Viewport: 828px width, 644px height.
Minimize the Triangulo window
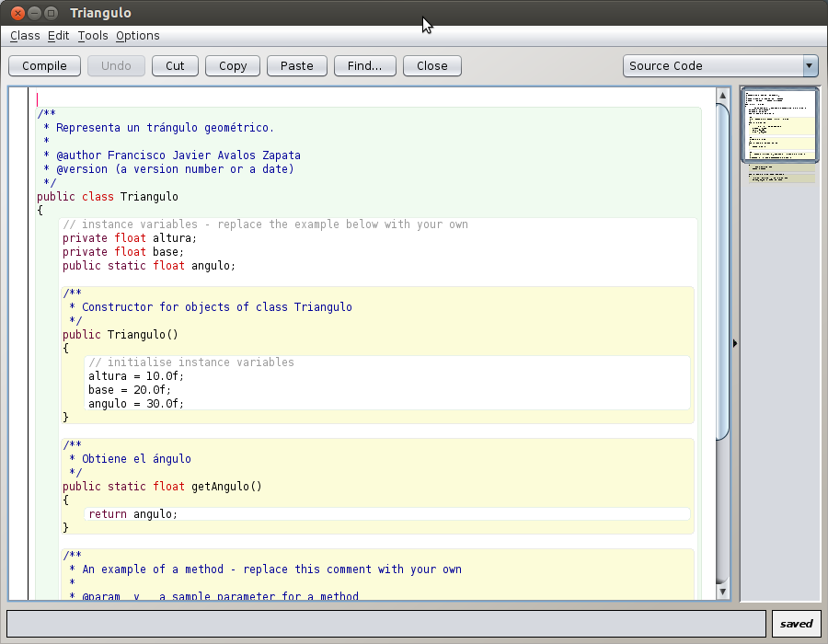34,13
